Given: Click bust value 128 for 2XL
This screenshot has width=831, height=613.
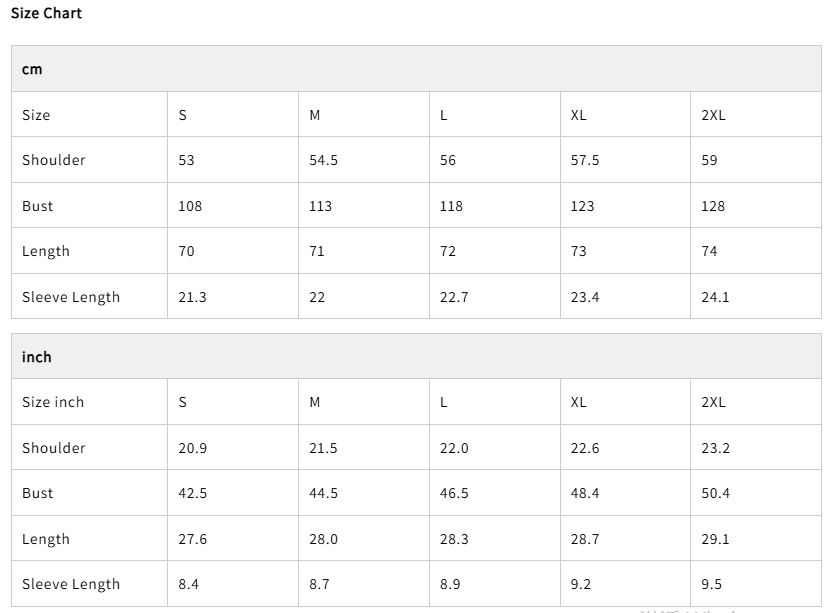Looking at the screenshot, I should pos(713,206).
